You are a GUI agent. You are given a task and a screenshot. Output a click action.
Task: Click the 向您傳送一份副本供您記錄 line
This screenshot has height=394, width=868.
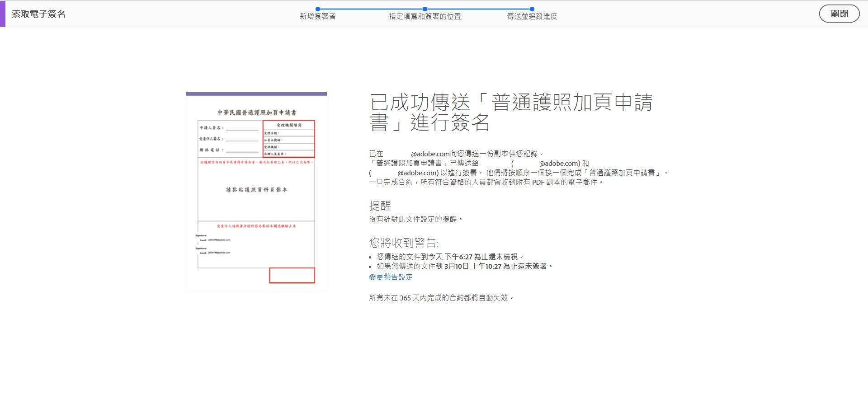point(457,154)
